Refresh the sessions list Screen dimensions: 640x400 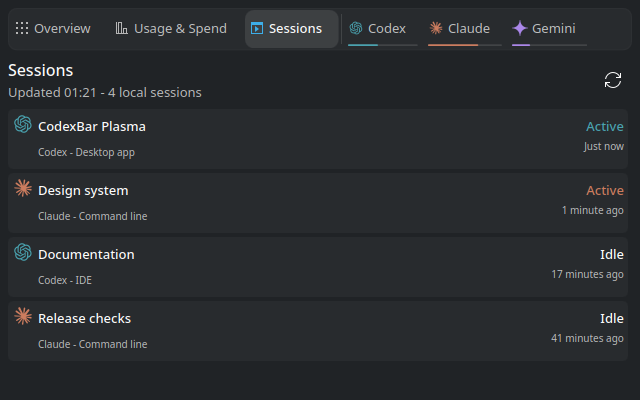pos(613,80)
